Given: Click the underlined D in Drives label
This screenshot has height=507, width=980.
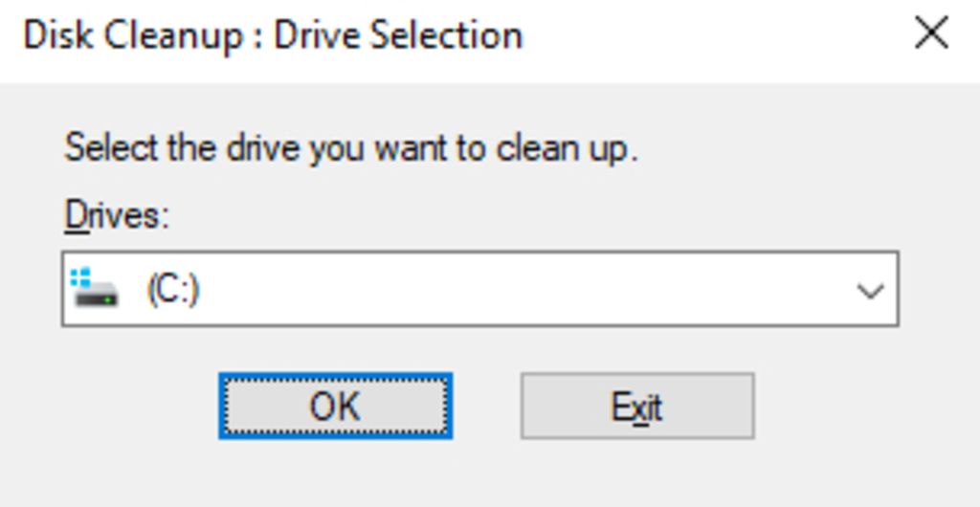Looking at the screenshot, I should pyautogui.click(x=78, y=216).
